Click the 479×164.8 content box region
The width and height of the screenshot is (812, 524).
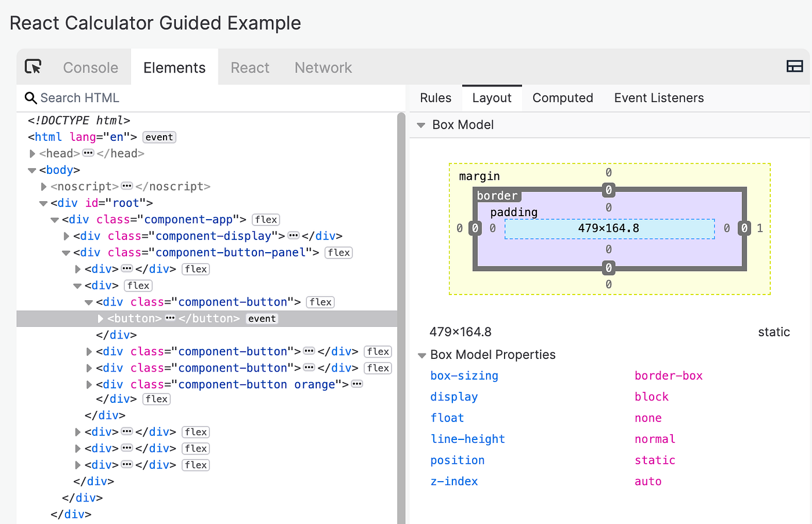[609, 228]
